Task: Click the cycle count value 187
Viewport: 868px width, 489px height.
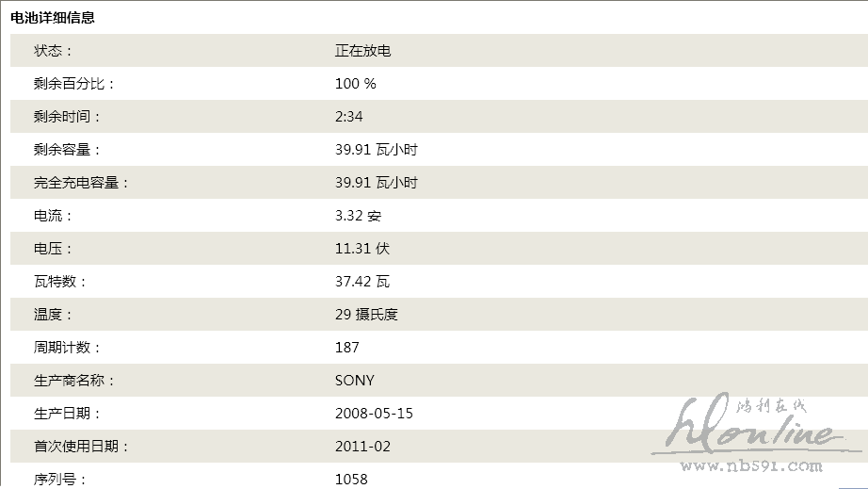Action: click(346, 348)
